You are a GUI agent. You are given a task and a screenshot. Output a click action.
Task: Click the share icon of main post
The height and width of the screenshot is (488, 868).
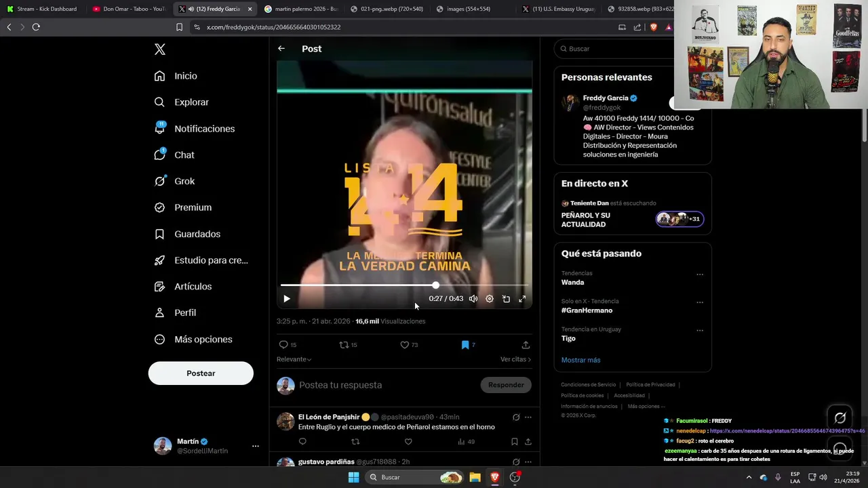pyautogui.click(x=526, y=345)
